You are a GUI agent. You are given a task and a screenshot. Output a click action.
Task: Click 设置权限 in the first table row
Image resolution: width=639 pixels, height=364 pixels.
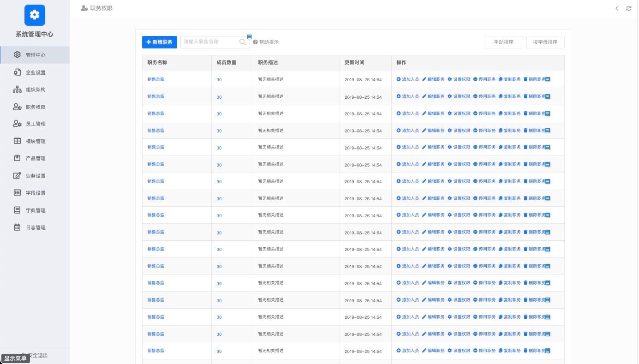(x=459, y=79)
